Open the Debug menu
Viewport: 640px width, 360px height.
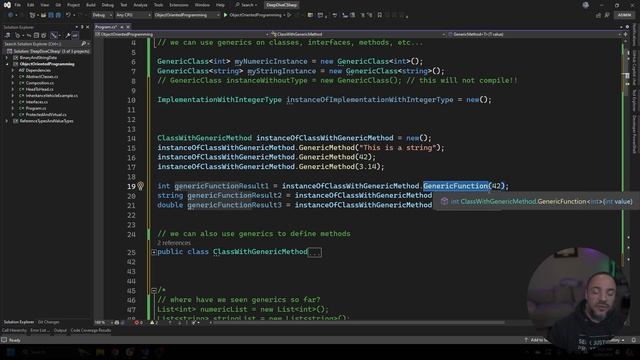pos(108,5)
